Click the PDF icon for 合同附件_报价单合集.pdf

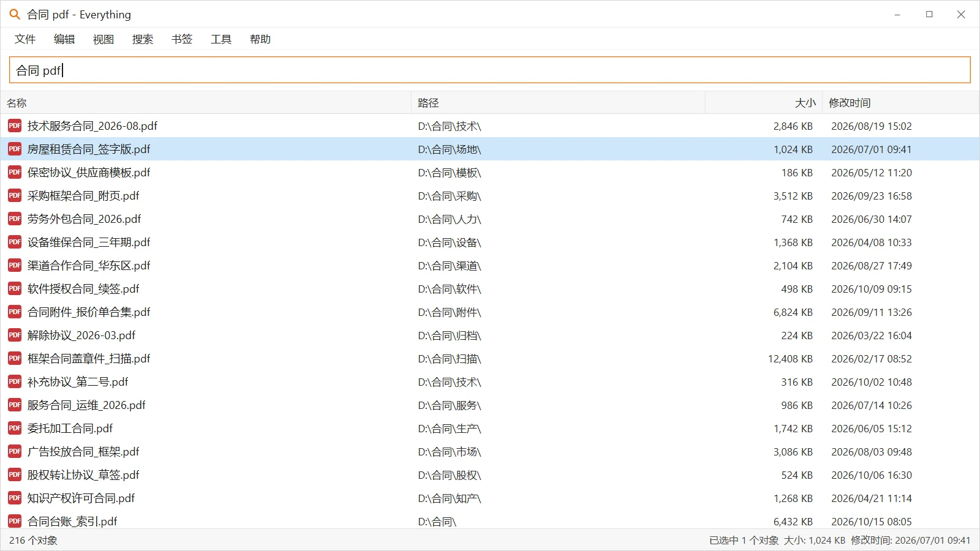click(15, 312)
